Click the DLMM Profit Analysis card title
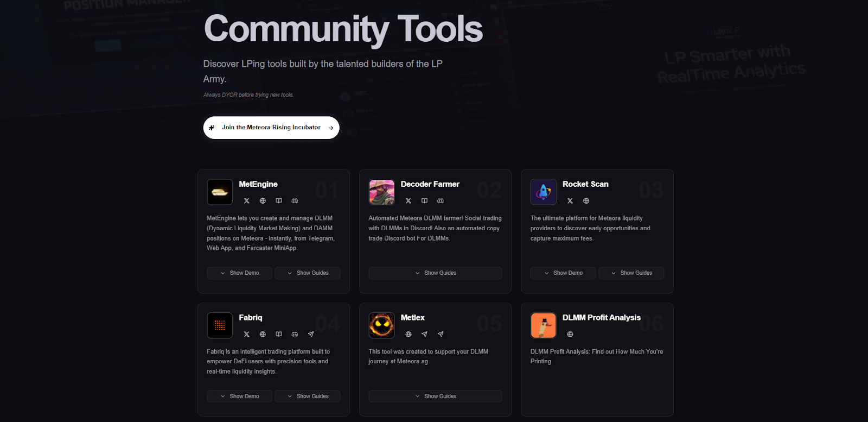Screen dimensions: 868x422 pos(602,318)
